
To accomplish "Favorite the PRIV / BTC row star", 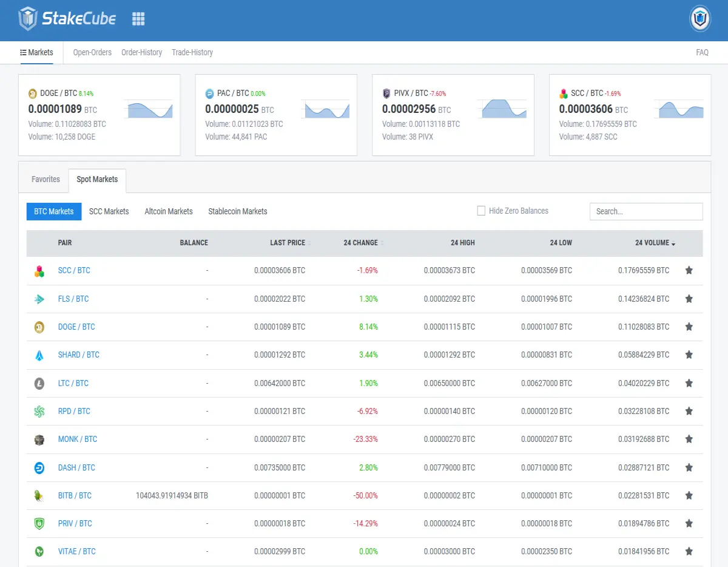I will (x=689, y=523).
